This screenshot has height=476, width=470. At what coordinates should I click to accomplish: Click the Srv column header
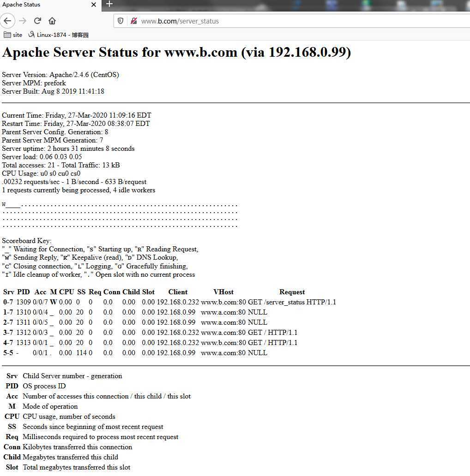pyautogui.click(x=8, y=292)
